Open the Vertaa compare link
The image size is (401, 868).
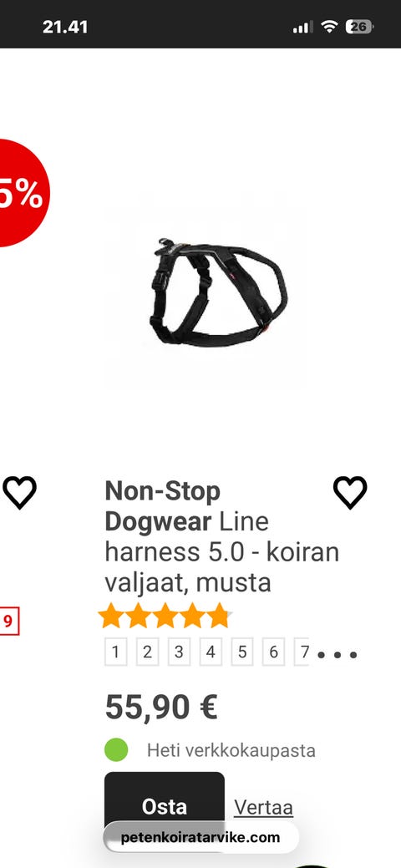pos(263,807)
